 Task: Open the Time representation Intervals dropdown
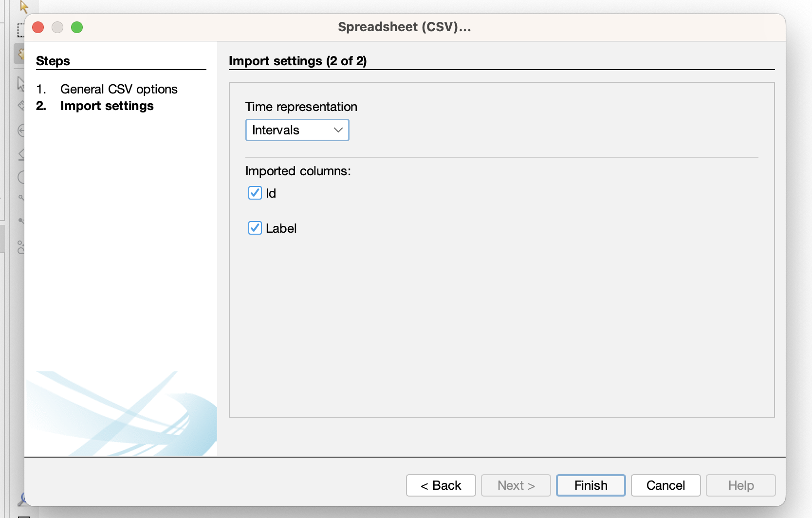click(x=297, y=130)
